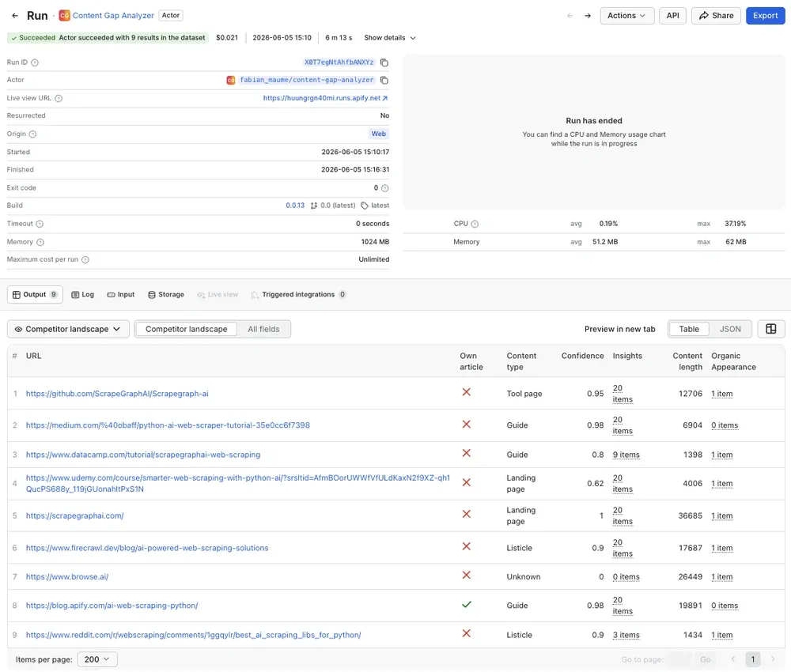The width and height of the screenshot is (791, 672).
Task: Open the Actions dropdown
Action: click(626, 16)
